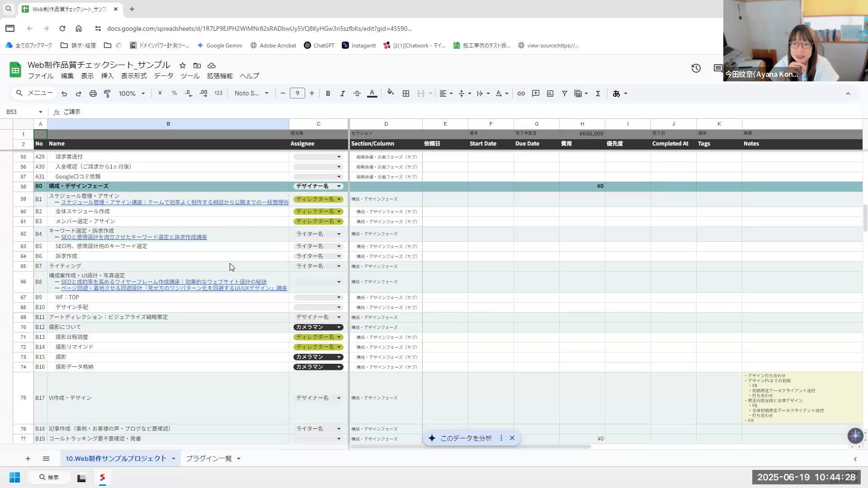Open the text rotation dropdown
Viewport: 868px width, 488px height.
[x=501, y=94]
